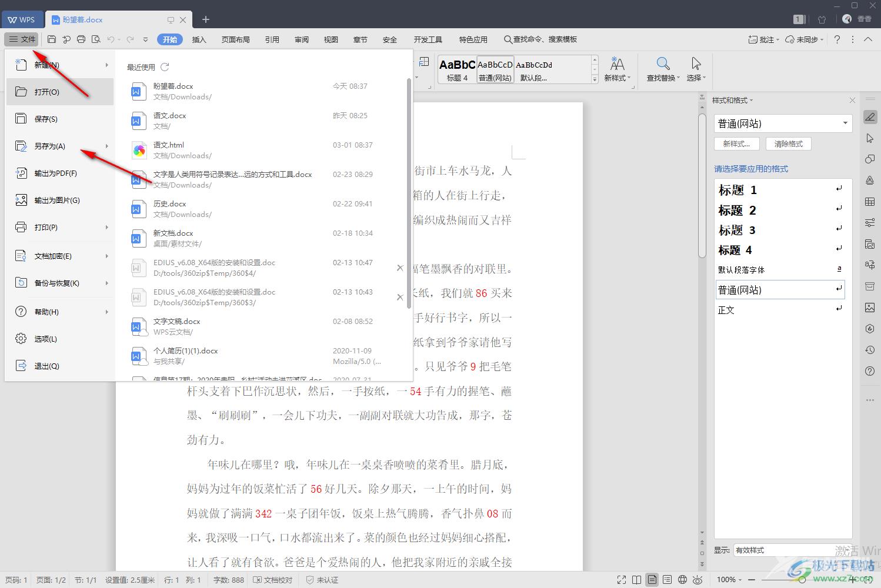Open the current style 普通(网站) combo box

pos(783,123)
